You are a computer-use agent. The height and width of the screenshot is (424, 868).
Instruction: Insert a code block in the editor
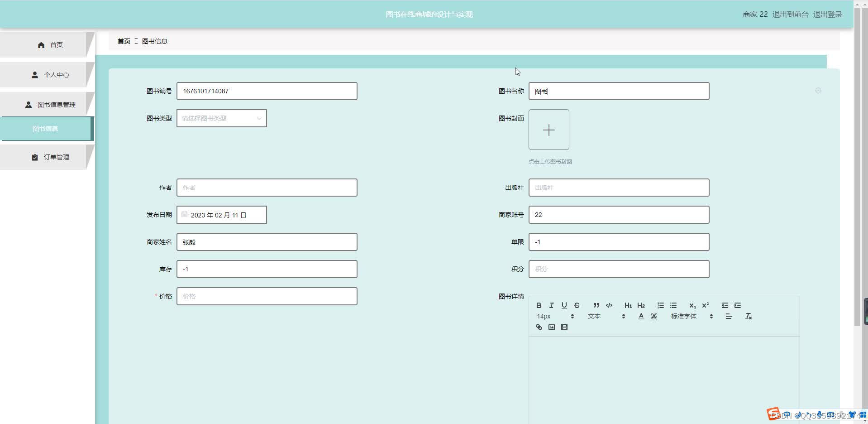[x=609, y=305]
